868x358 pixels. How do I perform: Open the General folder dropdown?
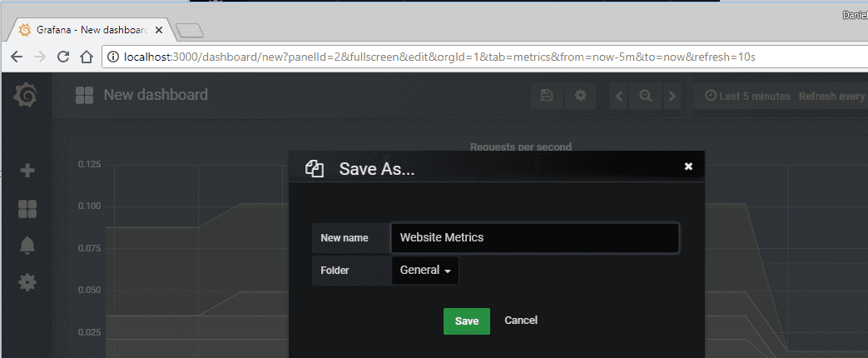[425, 271]
